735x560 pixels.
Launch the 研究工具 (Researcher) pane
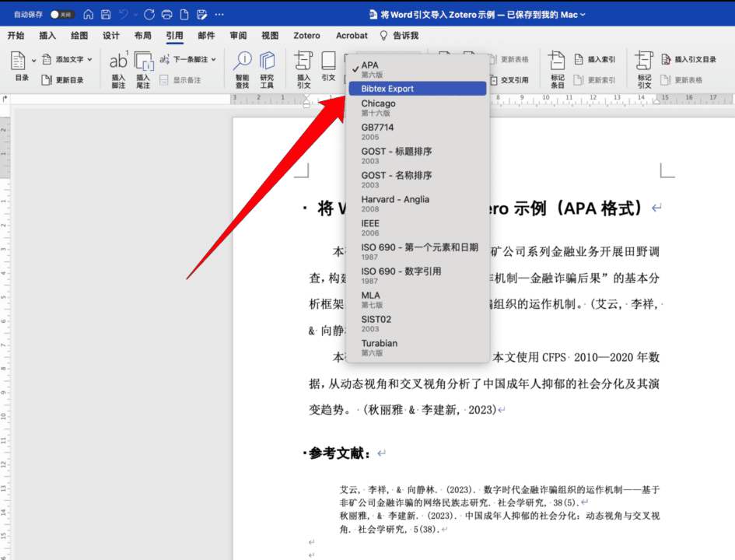[268, 67]
